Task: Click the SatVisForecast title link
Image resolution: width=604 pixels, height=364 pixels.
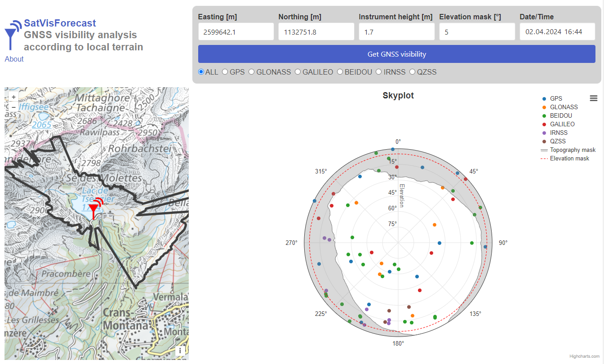Action: click(x=60, y=23)
